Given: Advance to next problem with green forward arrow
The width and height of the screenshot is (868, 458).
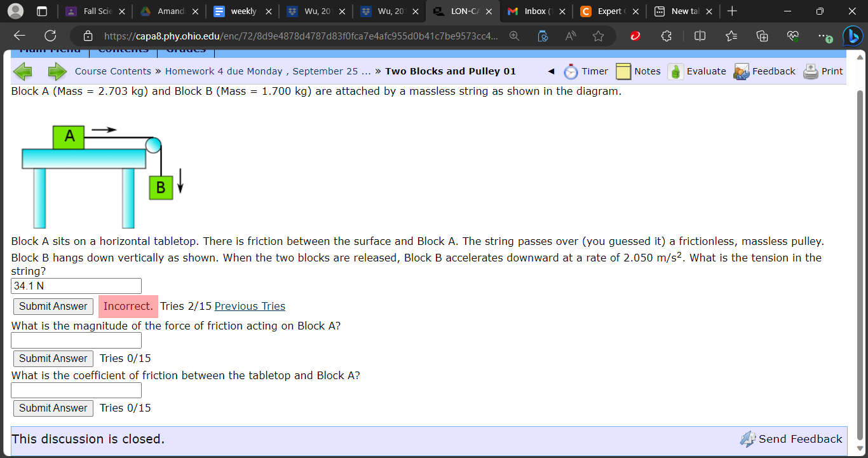Looking at the screenshot, I should [x=56, y=71].
